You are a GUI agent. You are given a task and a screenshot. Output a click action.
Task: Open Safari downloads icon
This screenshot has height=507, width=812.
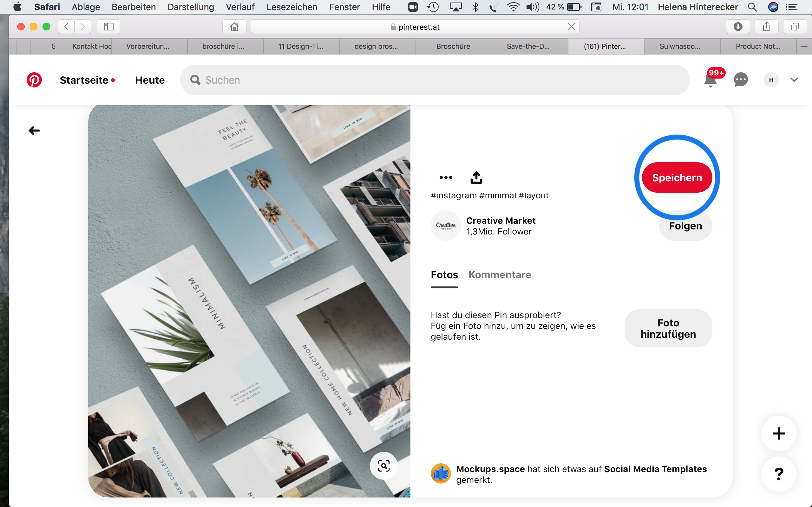pos(738,27)
